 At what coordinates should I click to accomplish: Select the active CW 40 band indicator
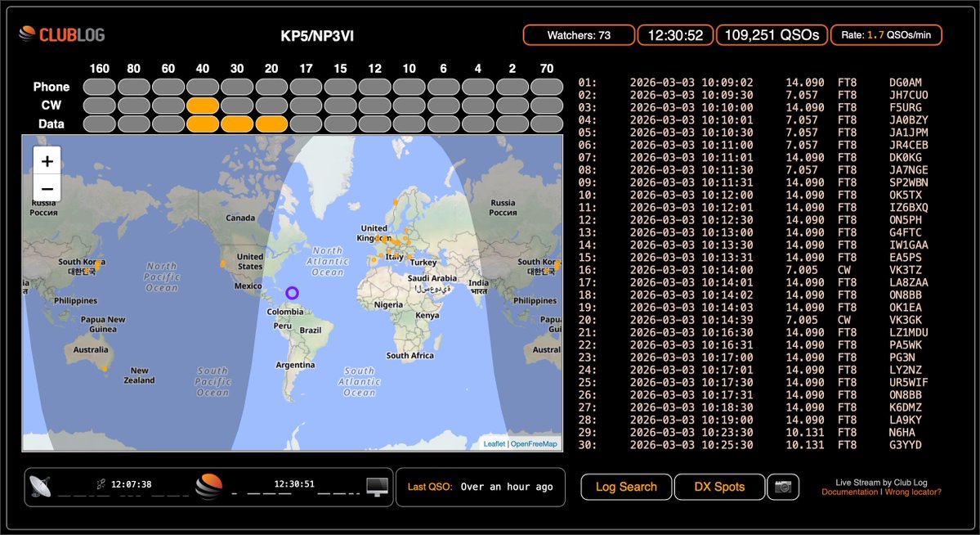pyautogui.click(x=203, y=106)
